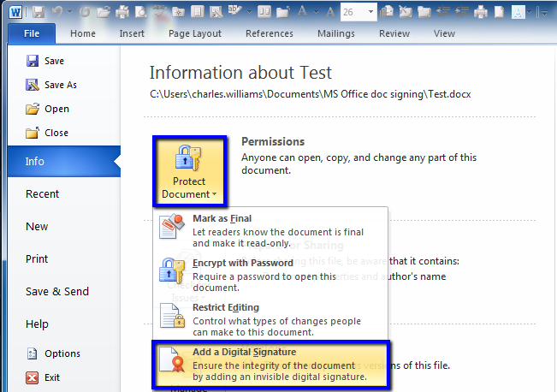
Task: Click the Test.docx file path text
Action: point(311,94)
